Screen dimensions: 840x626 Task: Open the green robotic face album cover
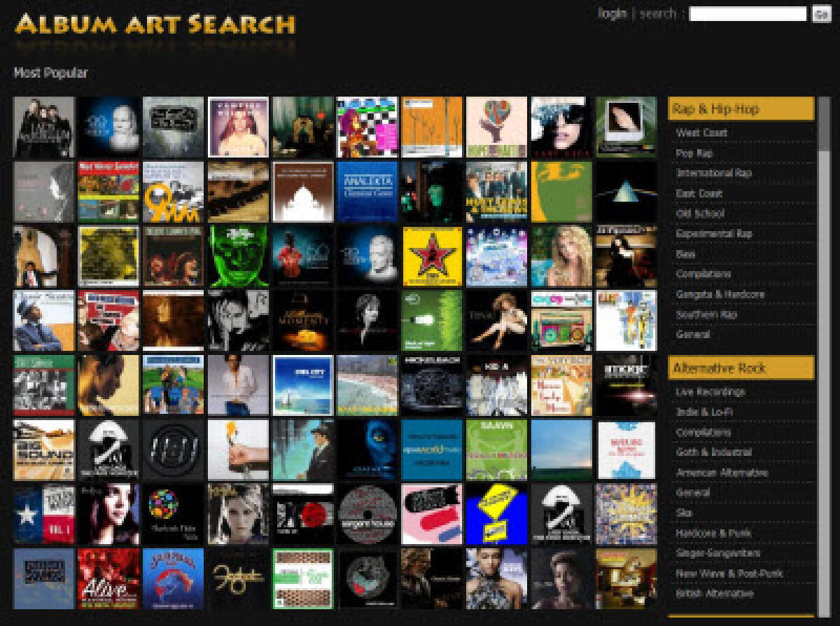pos(238,256)
